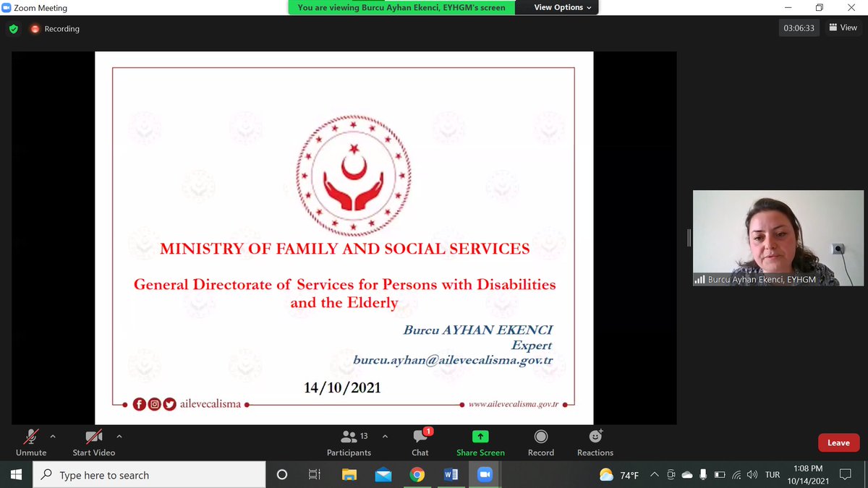
Task: Expand audio settings chevron next to Unmute
Action: pos(51,437)
